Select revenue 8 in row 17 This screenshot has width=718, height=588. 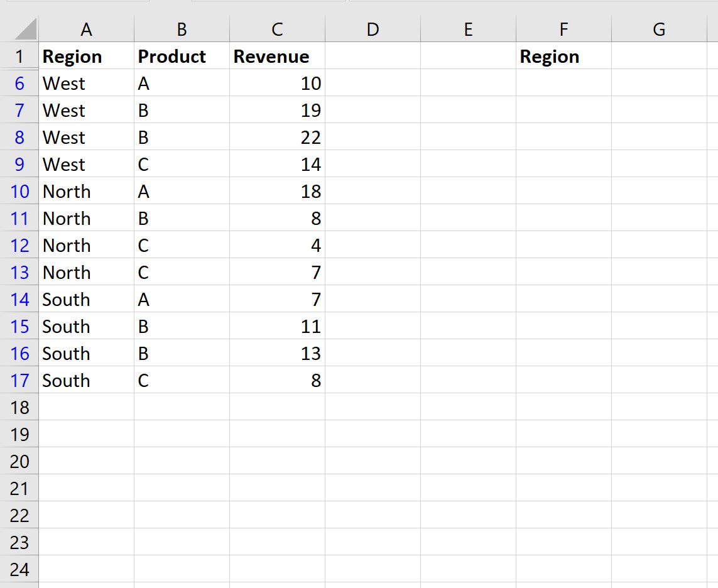277,380
